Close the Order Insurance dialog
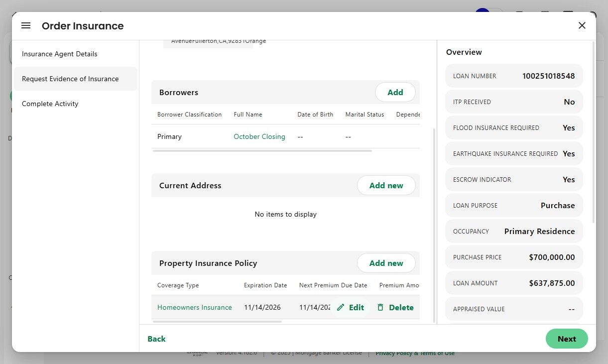This screenshot has width=608, height=364. tap(582, 25)
